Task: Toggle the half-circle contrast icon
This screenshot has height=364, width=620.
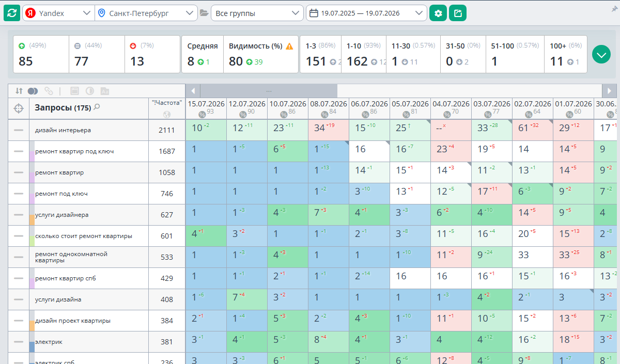Action: tap(90, 91)
